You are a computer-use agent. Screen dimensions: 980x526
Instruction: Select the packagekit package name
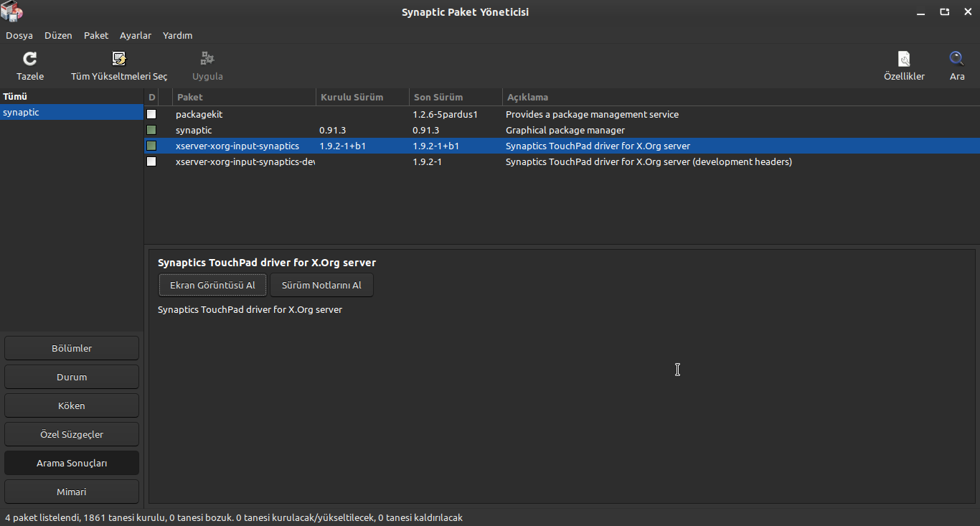coord(199,114)
